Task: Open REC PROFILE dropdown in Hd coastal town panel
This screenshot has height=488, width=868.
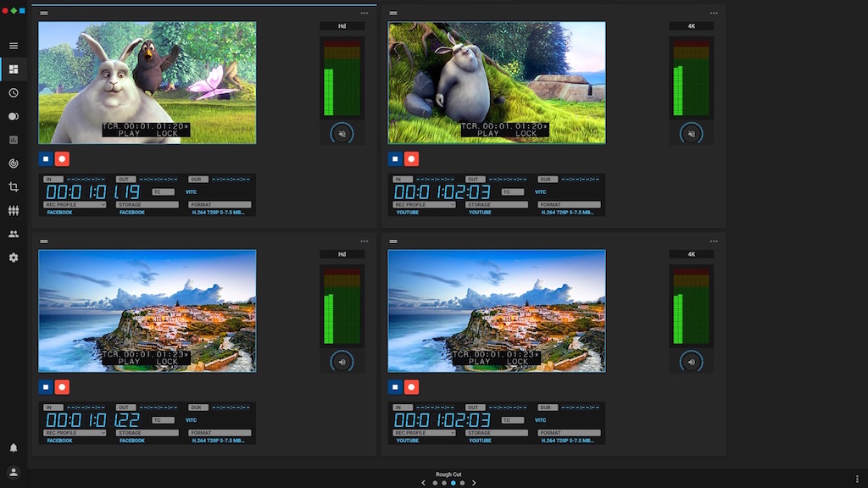Action: (x=75, y=433)
